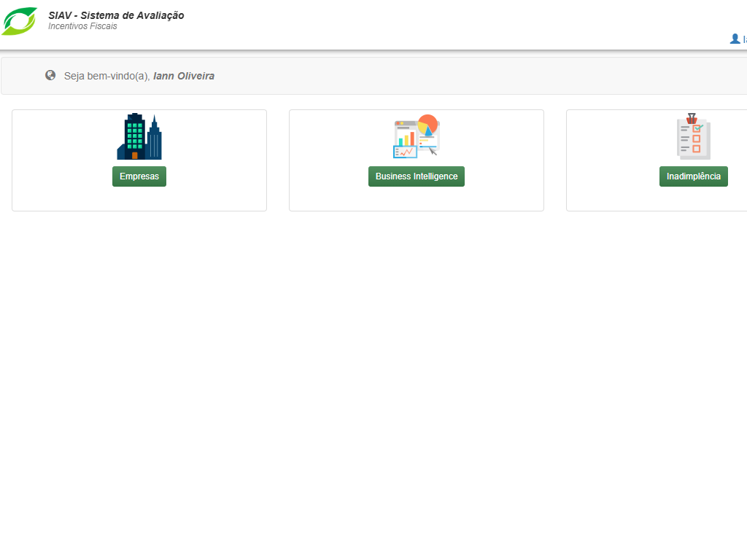Image resolution: width=747 pixels, height=560 pixels.
Task: Click empty space below Business Intelligence button
Action: (x=416, y=199)
